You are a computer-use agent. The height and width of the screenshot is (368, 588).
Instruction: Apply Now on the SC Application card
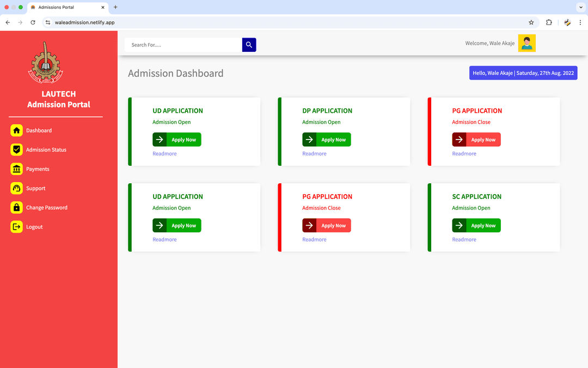(x=476, y=226)
